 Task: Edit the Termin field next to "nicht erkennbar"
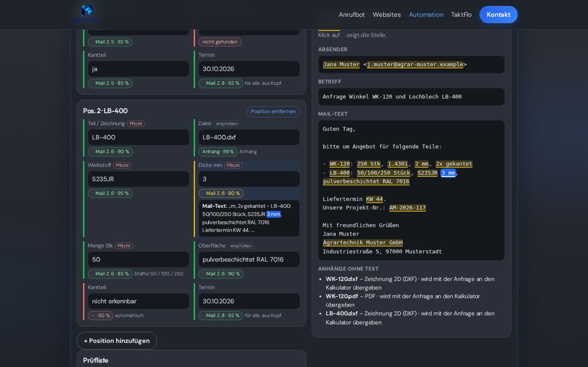(249, 301)
